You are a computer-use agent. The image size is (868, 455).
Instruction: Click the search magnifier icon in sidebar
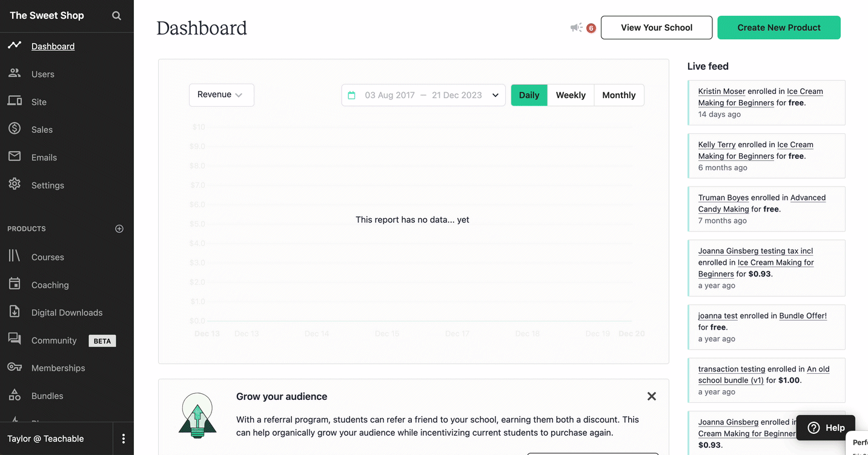116,16
